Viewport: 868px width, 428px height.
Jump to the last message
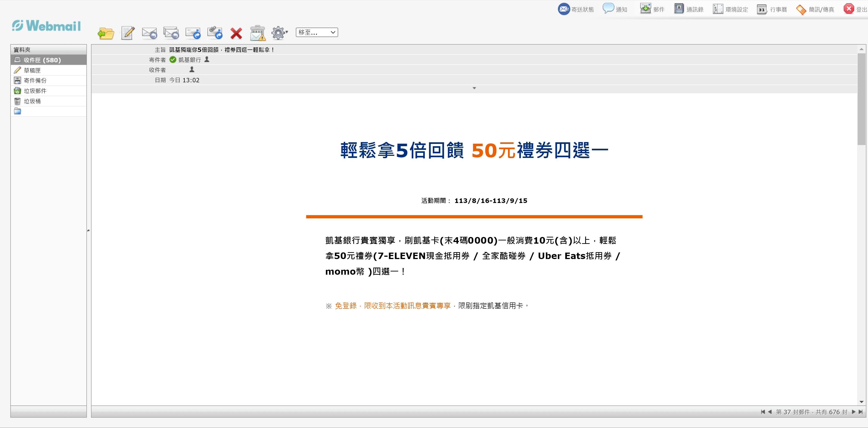click(861, 412)
